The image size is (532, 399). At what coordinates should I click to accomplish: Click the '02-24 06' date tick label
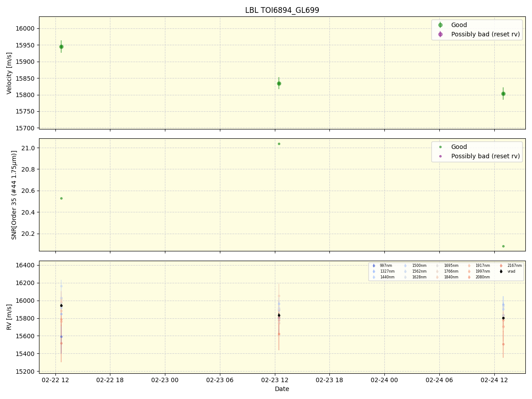(439, 380)
